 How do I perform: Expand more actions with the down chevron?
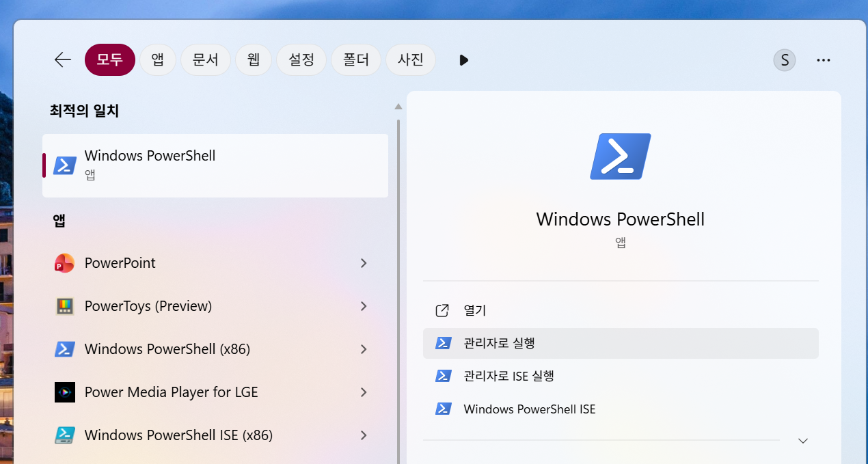click(x=803, y=441)
